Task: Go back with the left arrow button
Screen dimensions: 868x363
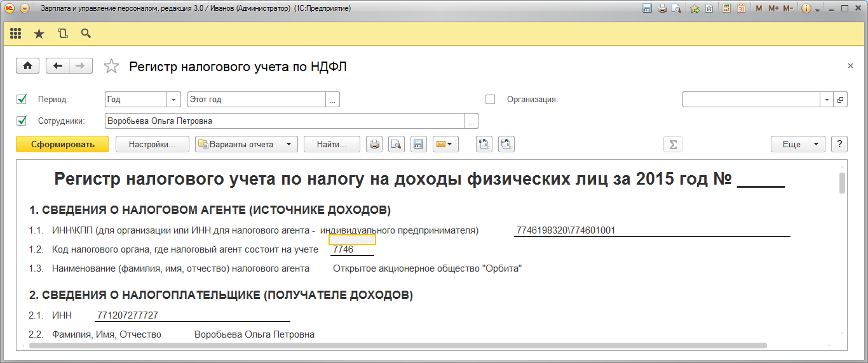Action: click(x=58, y=66)
